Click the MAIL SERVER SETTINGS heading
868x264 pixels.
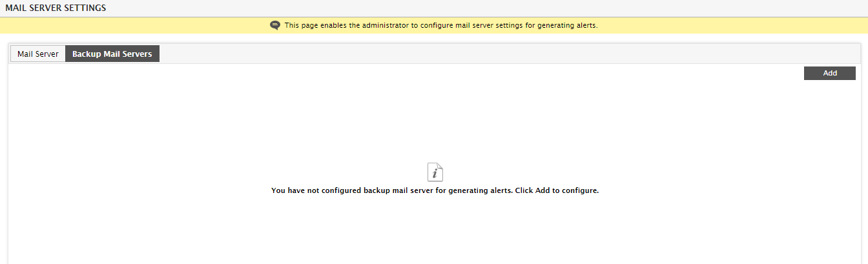pos(56,8)
